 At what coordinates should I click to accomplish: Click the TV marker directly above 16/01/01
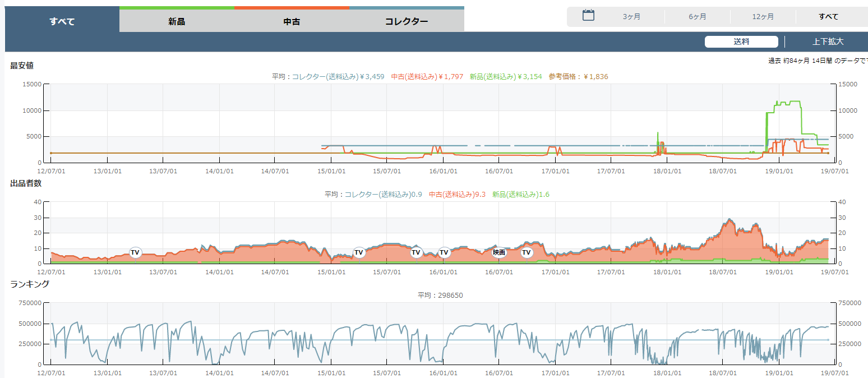coord(444,252)
